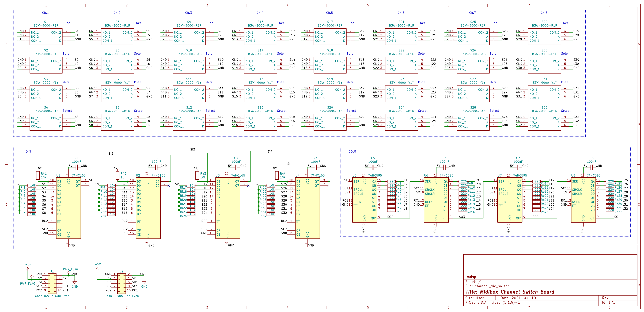The height and width of the screenshot is (312, 644).
Task: Click the SI3 net label on top wire
Action: (192, 150)
